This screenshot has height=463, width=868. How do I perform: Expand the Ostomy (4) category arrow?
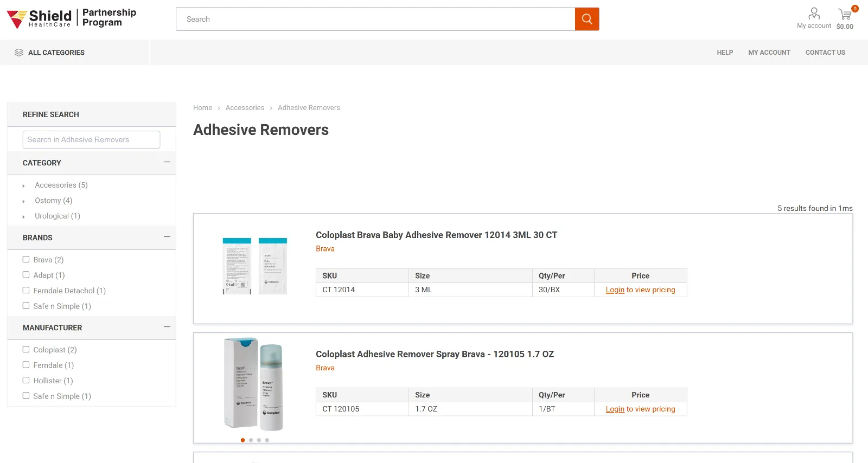(x=23, y=201)
